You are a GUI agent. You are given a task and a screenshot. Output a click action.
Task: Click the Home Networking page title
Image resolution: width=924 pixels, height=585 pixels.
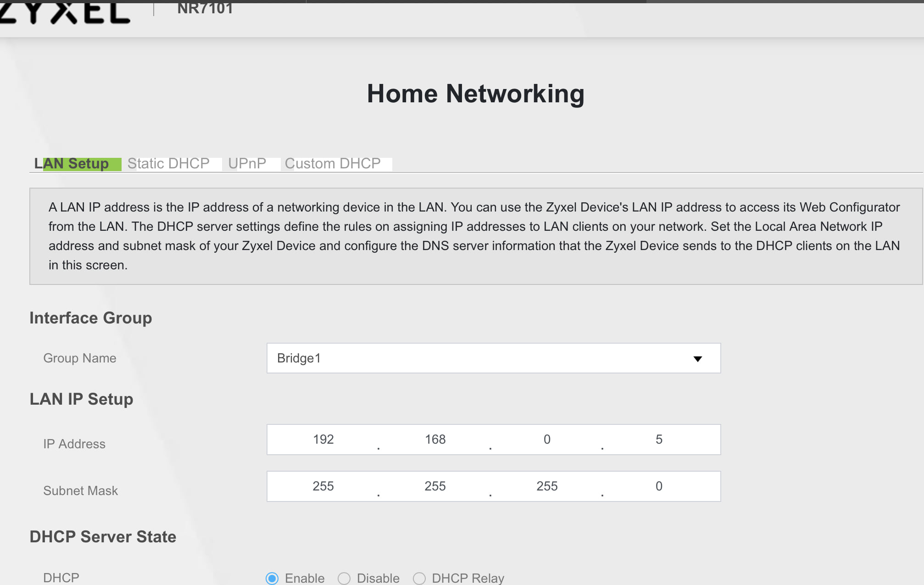[475, 94]
